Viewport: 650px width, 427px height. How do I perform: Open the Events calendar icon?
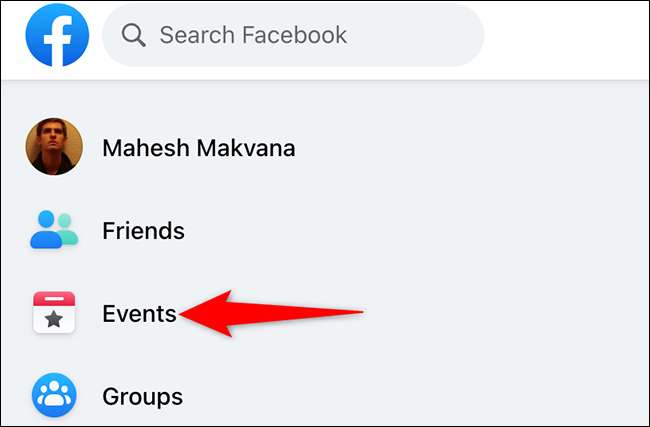[x=52, y=313]
